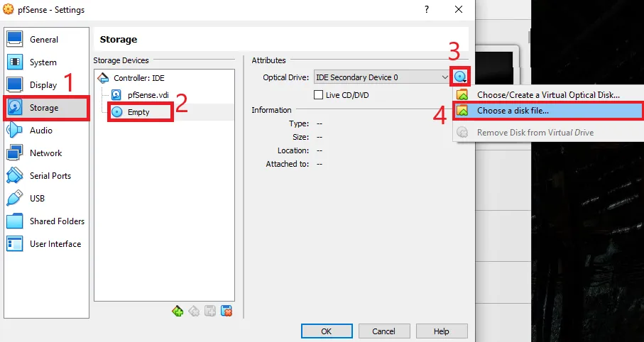Screen dimensions: 644x342
Task: Click the add storage controller icon
Action: click(x=178, y=311)
